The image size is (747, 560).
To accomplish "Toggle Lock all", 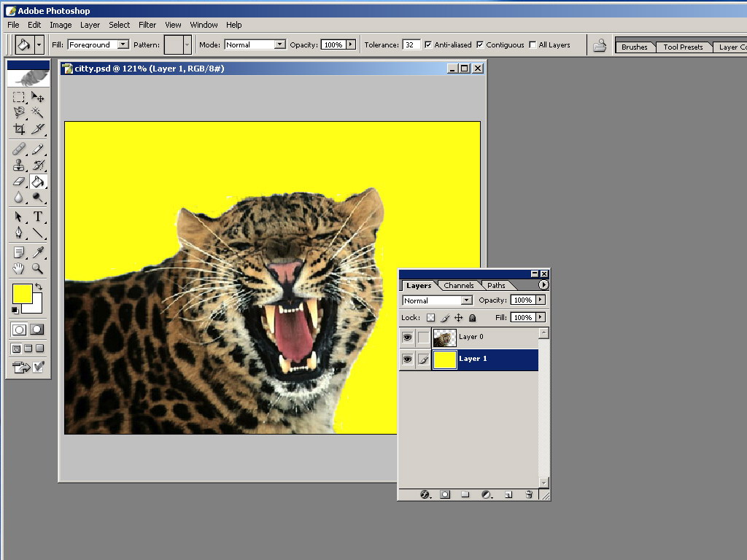I will pyautogui.click(x=472, y=318).
